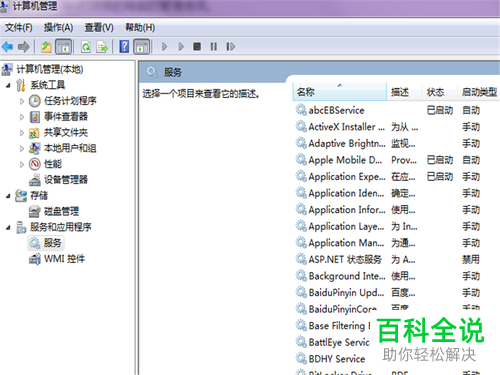
Task: Select 任务计划程序 in the tree
Action: point(70,101)
